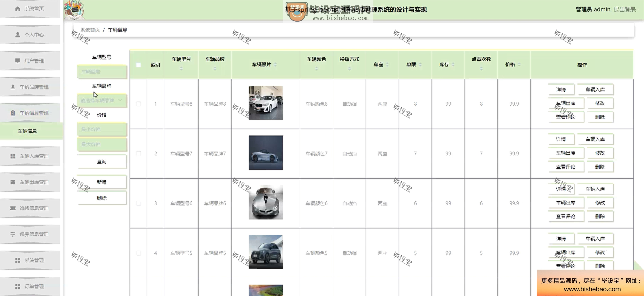Sort by 换挡方式 column arrows

[x=349, y=68]
